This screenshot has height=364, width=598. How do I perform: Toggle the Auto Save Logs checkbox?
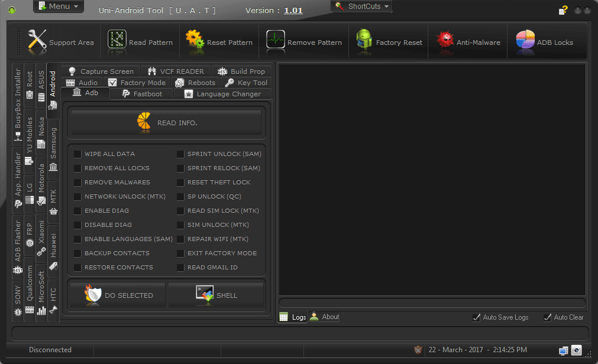coord(476,317)
